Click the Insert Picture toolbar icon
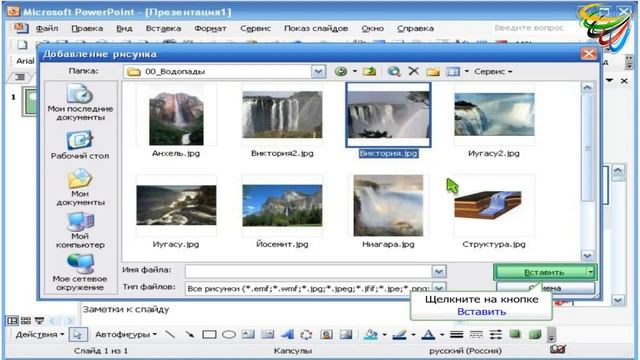 click(x=346, y=335)
